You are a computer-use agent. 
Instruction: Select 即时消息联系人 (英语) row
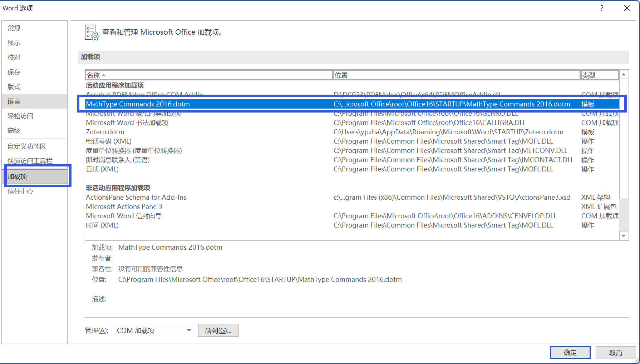pyautogui.click(x=352, y=160)
